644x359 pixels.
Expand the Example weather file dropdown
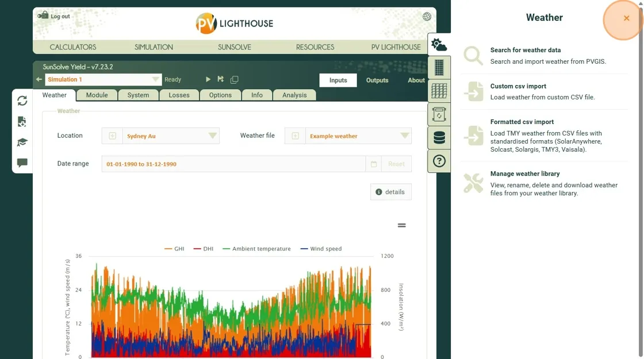tap(405, 136)
